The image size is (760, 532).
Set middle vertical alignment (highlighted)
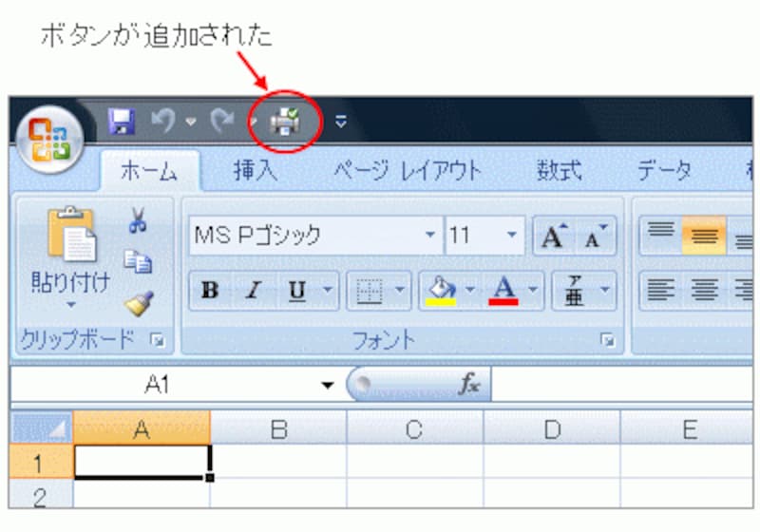point(704,236)
